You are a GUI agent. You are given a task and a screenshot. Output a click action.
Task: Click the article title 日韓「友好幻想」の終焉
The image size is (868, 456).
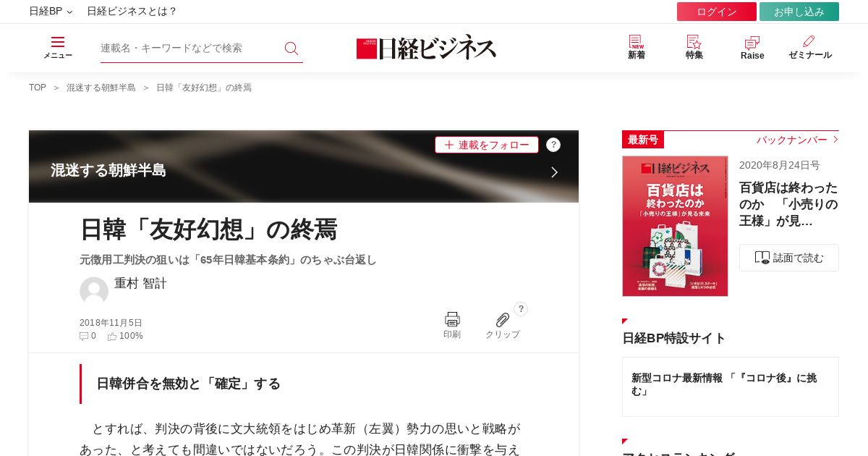click(x=208, y=229)
